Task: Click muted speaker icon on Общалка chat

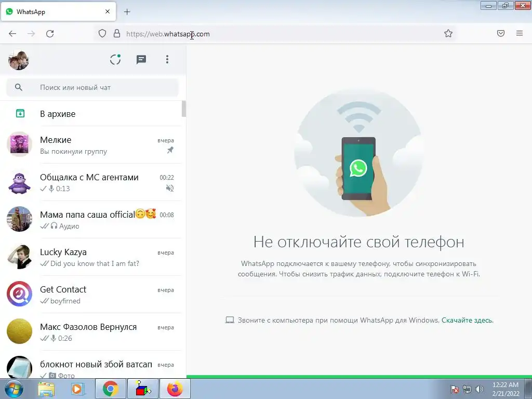Action: (x=170, y=188)
